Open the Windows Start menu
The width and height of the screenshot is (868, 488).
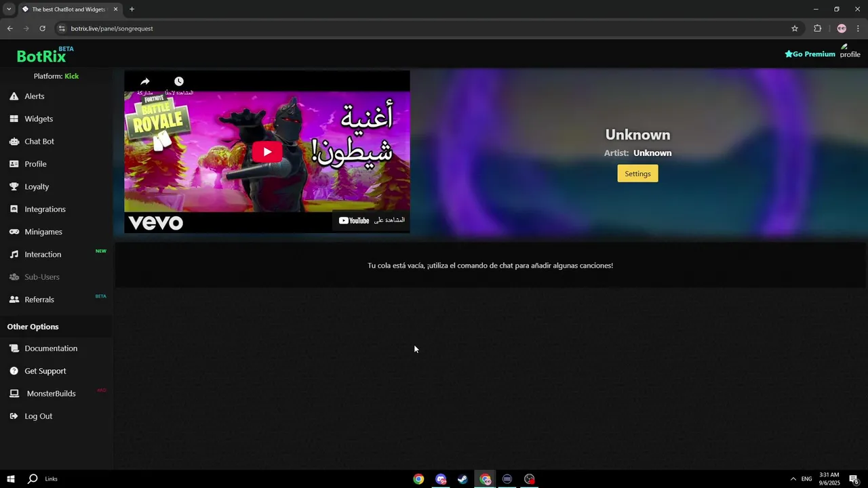point(10,479)
